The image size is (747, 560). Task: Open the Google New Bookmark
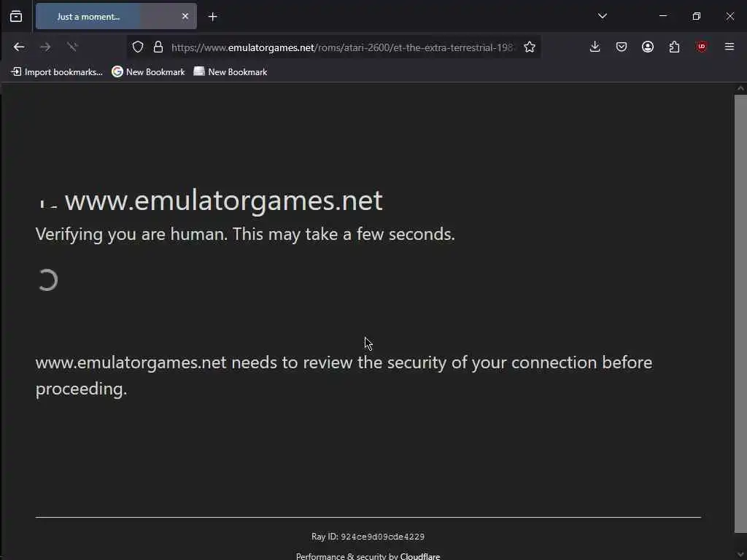(x=148, y=72)
